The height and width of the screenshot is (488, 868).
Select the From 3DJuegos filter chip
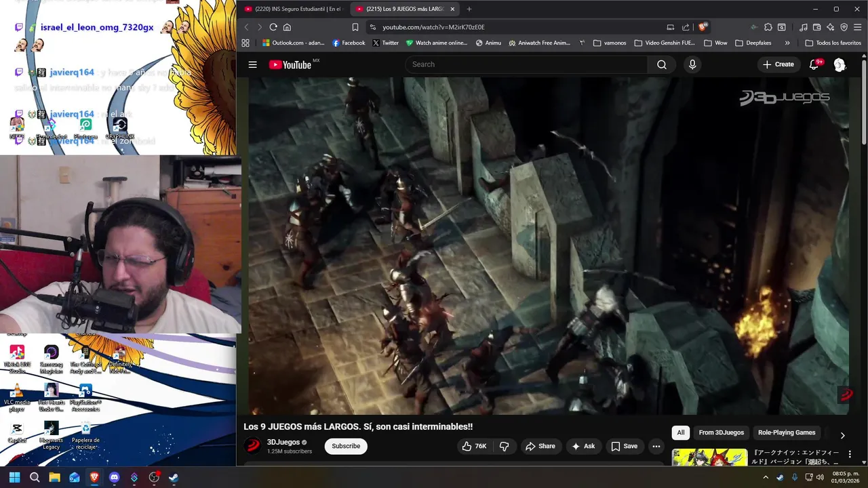click(722, 432)
